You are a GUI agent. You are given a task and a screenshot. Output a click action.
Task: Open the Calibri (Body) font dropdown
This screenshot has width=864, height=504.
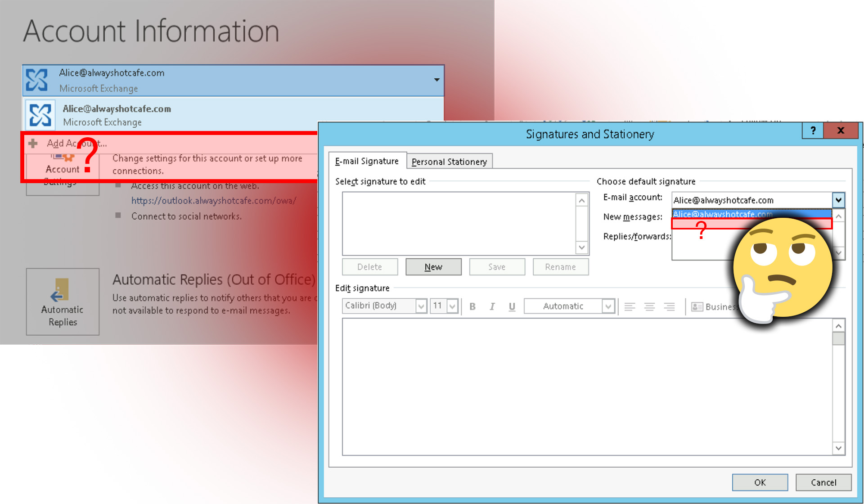[x=421, y=306]
